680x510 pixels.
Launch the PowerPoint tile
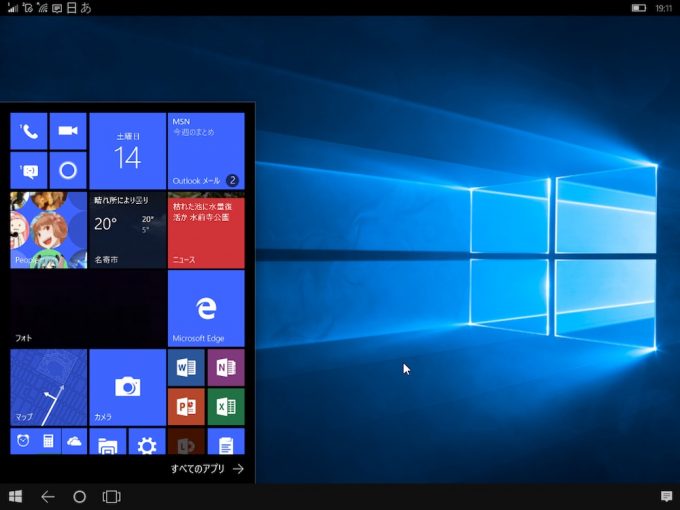click(186, 407)
